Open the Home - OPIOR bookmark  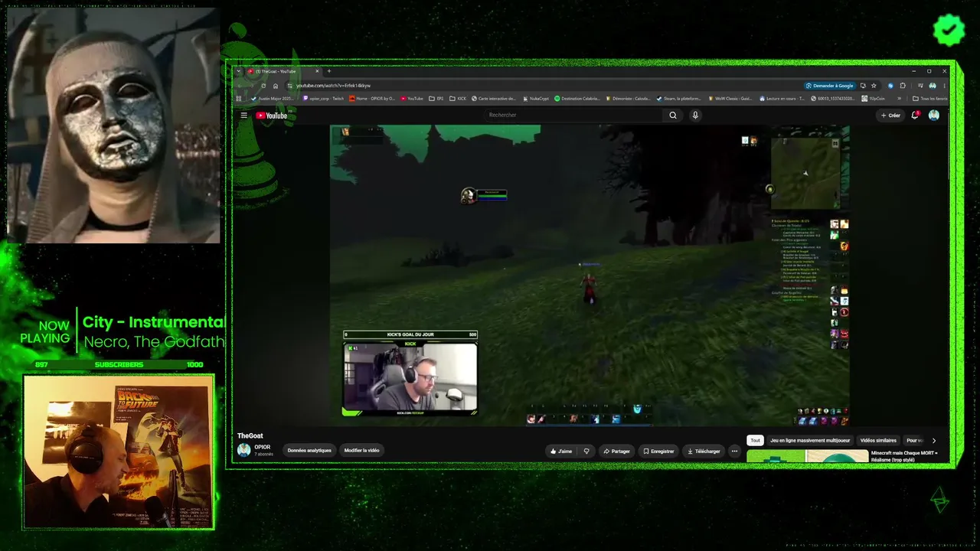[x=372, y=99]
